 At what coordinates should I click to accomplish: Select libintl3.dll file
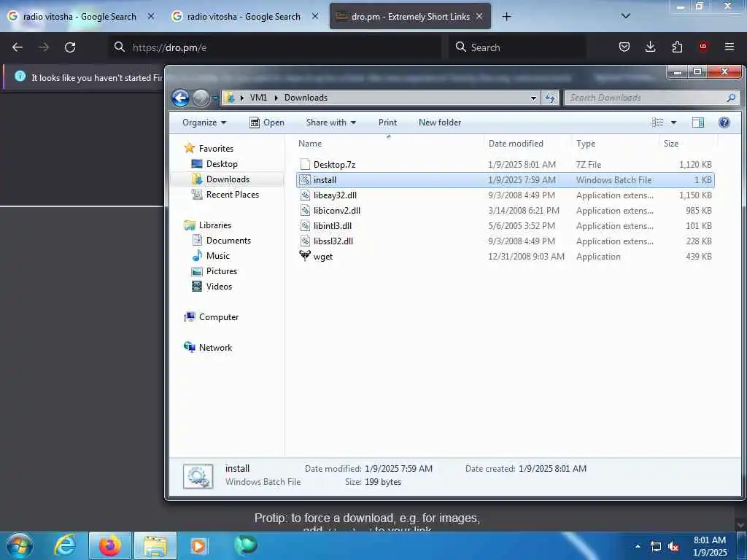point(505,226)
